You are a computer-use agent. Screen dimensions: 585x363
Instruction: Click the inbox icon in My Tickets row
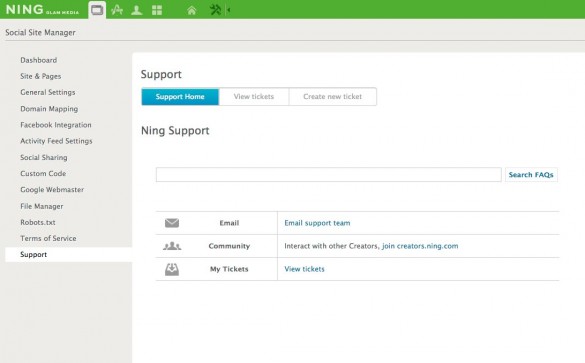point(172,269)
